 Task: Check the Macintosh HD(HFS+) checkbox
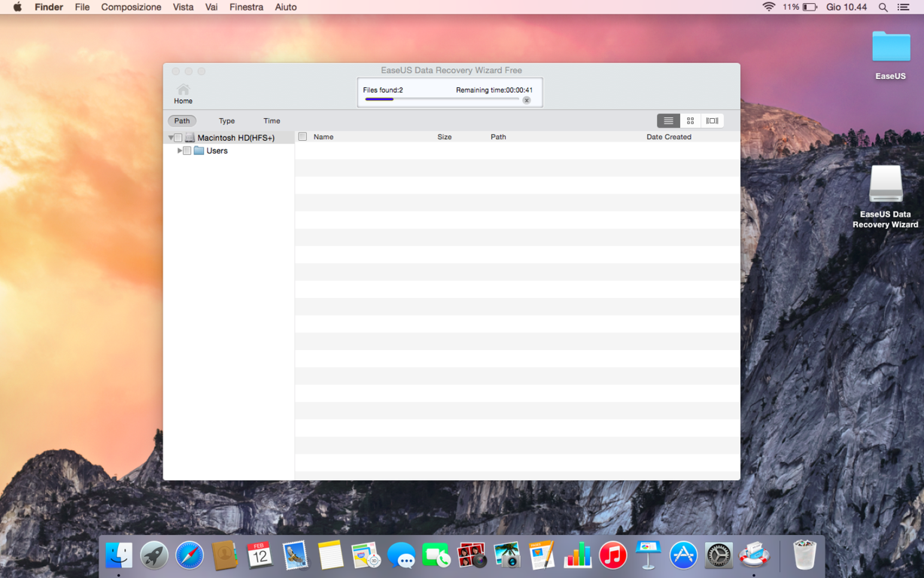pos(178,138)
